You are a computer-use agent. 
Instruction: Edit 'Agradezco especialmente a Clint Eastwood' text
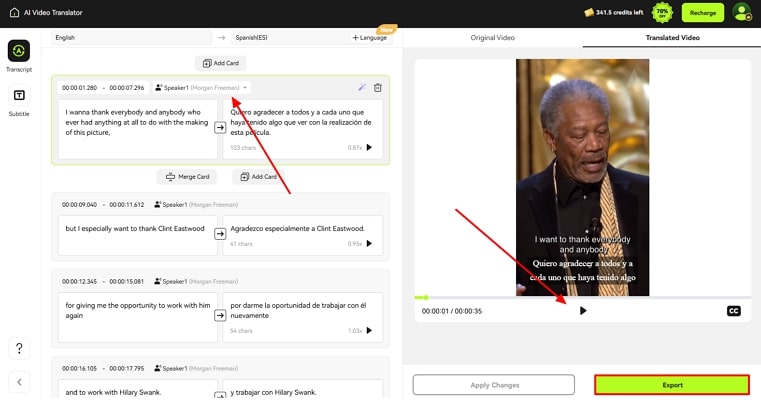pos(303,235)
